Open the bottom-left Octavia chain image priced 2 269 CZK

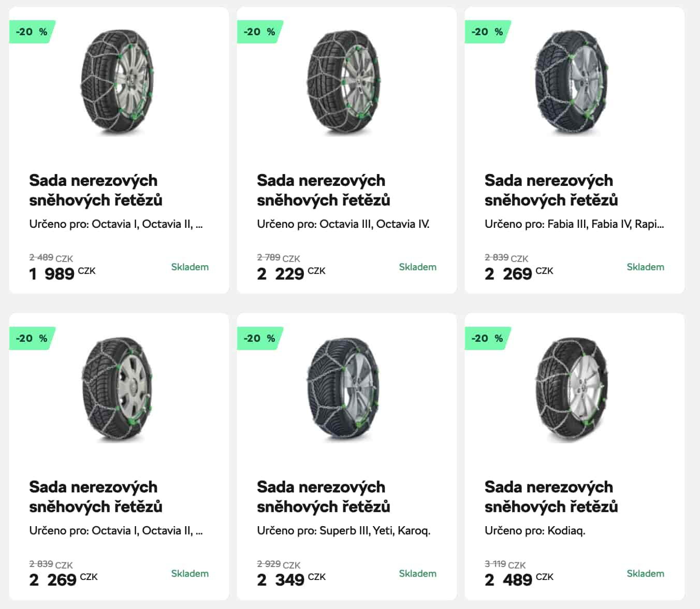pos(119,389)
